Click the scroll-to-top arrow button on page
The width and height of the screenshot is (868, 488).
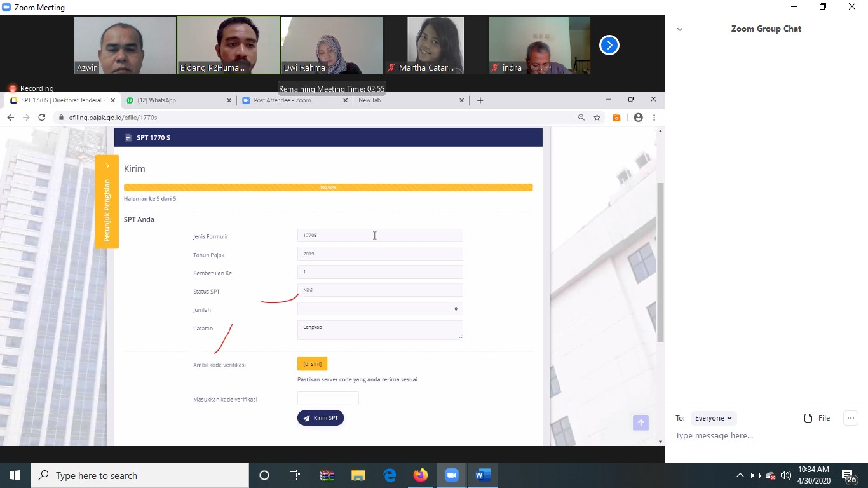(x=641, y=423)
